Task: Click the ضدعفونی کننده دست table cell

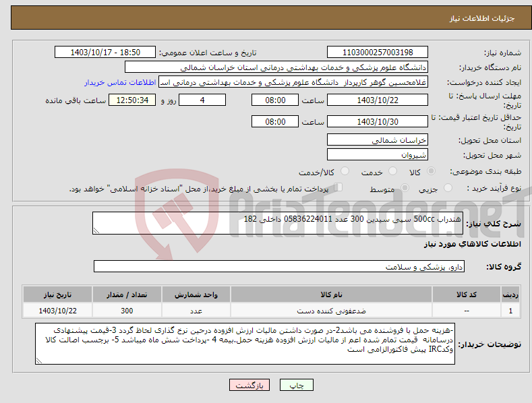Action: coord(331,311)
